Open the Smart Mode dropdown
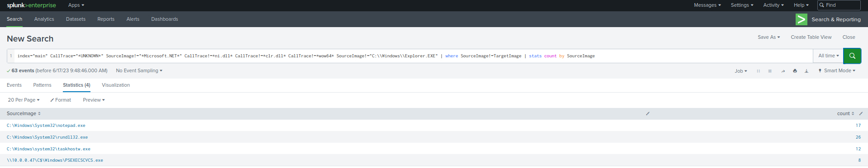The width and height of the screenshot is (868, 168). click(x=837, y=71)
